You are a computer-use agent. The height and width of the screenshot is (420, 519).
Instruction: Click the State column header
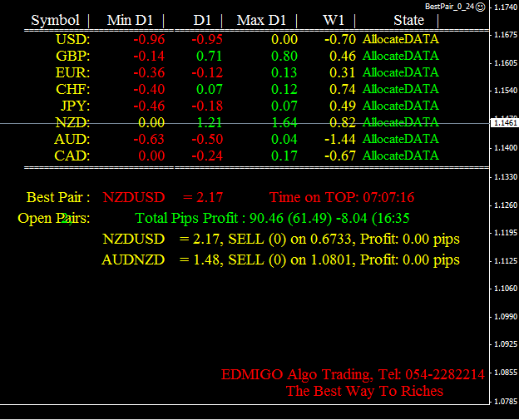point(408,21)
